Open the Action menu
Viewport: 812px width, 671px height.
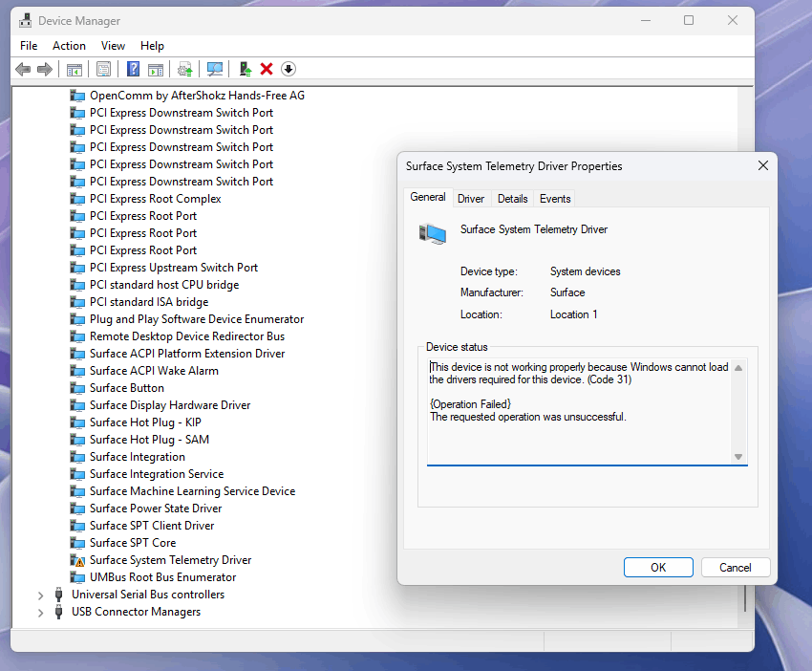[69, 46]
